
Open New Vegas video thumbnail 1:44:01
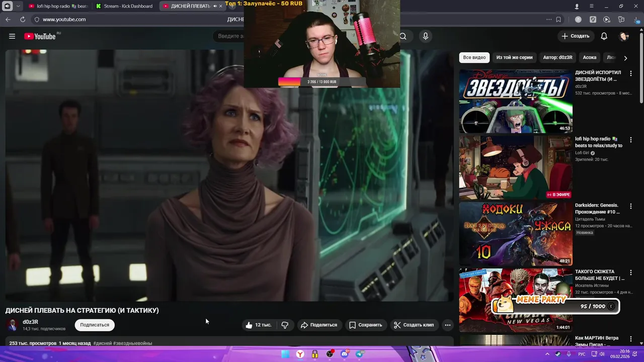[x=516, y=300]
